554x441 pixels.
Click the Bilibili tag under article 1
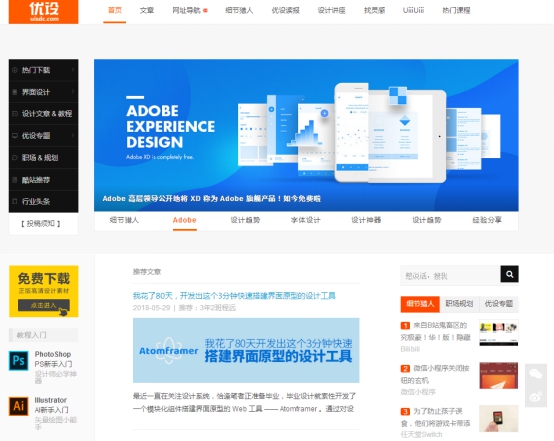pos(410,349)
